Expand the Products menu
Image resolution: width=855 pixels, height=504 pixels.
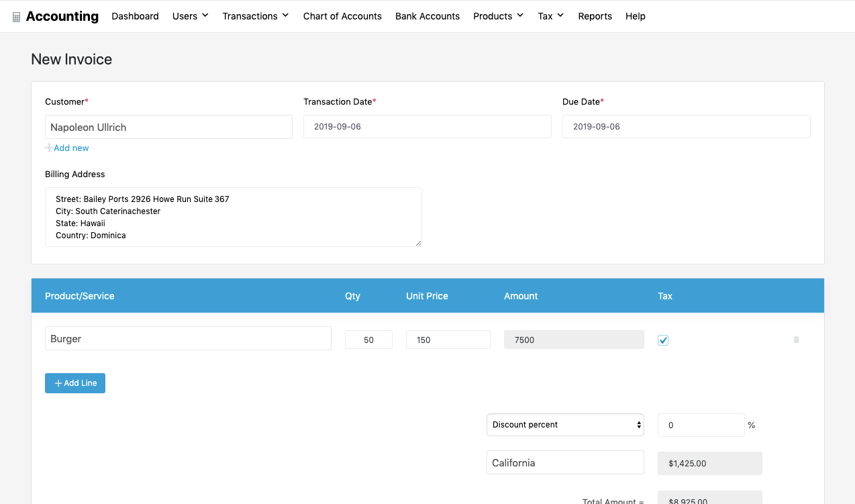497,15
